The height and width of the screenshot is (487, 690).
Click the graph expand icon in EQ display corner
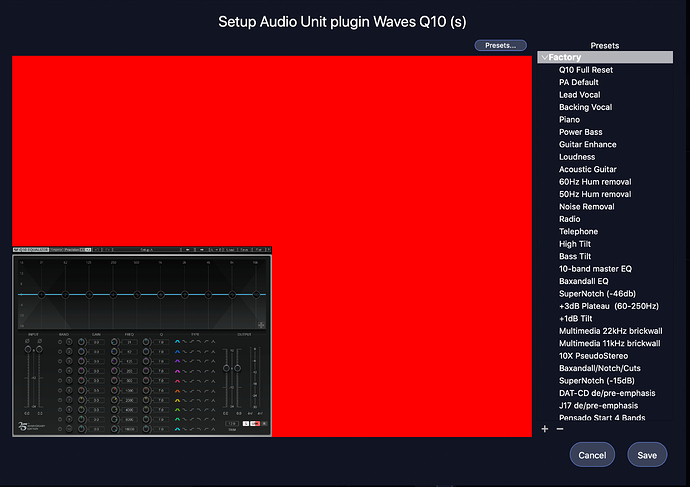(x=261, y=325)
